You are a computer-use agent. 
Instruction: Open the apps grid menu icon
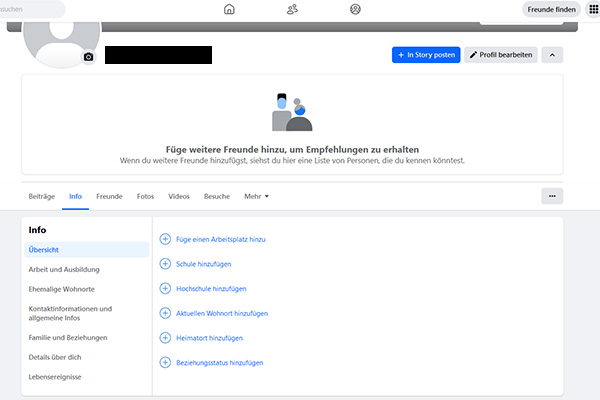click(x=592, y=9)
